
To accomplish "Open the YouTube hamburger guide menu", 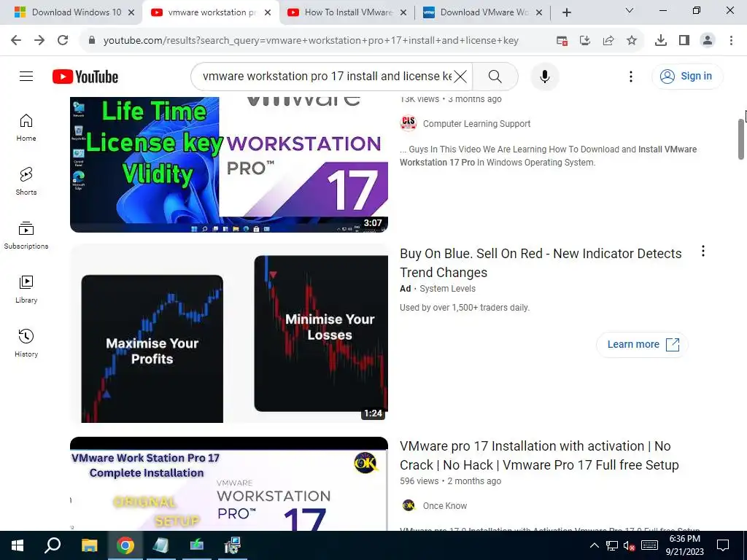I will pyautogui.click(x=26, y=76).
